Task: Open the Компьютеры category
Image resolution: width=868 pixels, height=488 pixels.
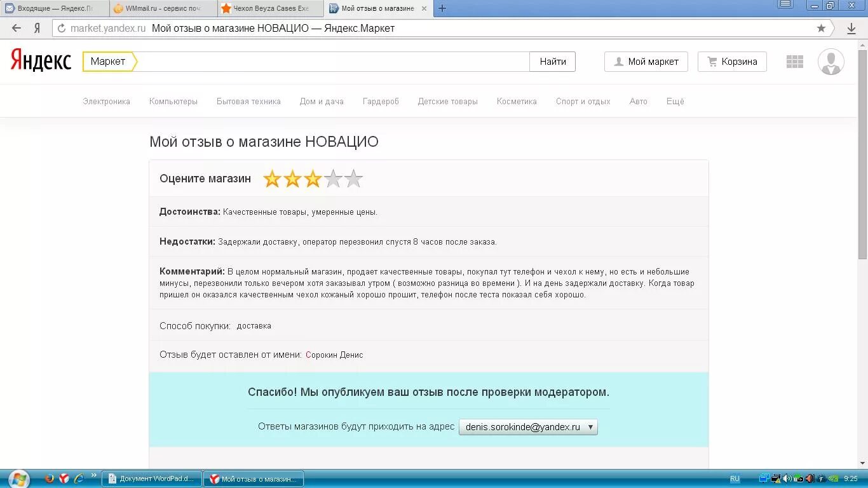Action: coord(173,102)
